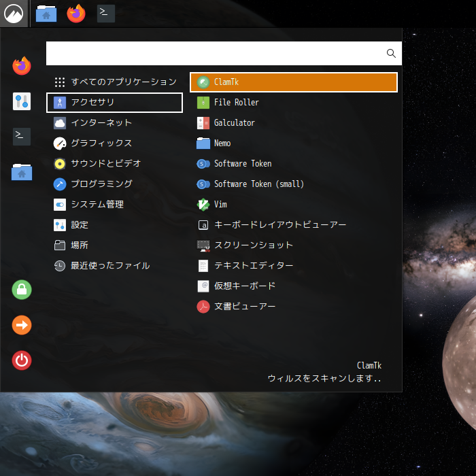Click the green lock screen icon
476x476 pixels.
tap(22, 290)
